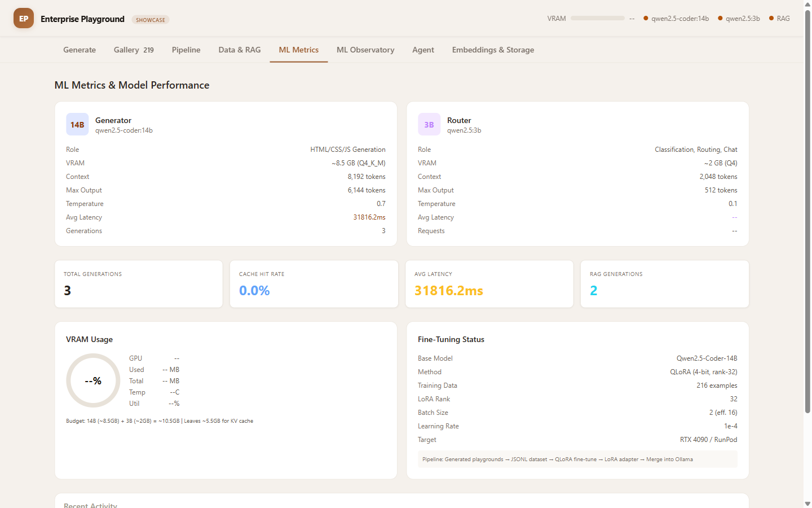This screenshot has width=812, height=508.
Task: Select the ML Observatory tab
Action: click(365, 50)
